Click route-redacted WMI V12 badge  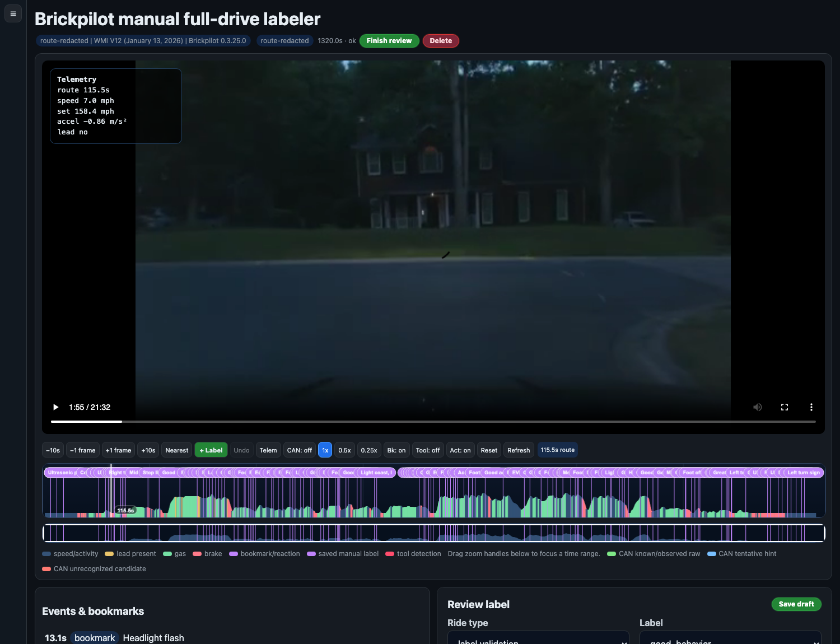[143, 41]
